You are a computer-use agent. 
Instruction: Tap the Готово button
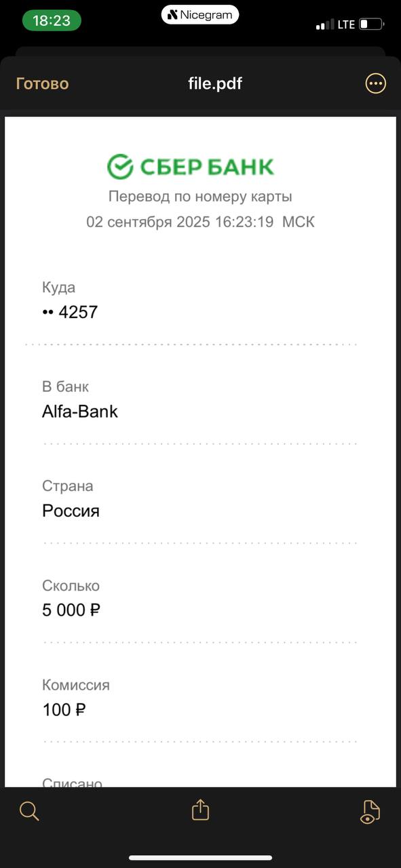(42, 83)
